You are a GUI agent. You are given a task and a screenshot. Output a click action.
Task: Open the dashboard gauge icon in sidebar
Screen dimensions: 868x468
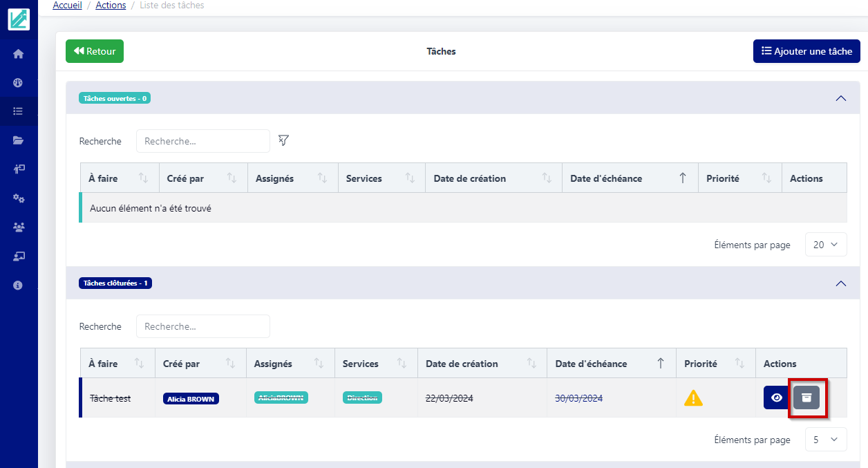tap(19, 83)
